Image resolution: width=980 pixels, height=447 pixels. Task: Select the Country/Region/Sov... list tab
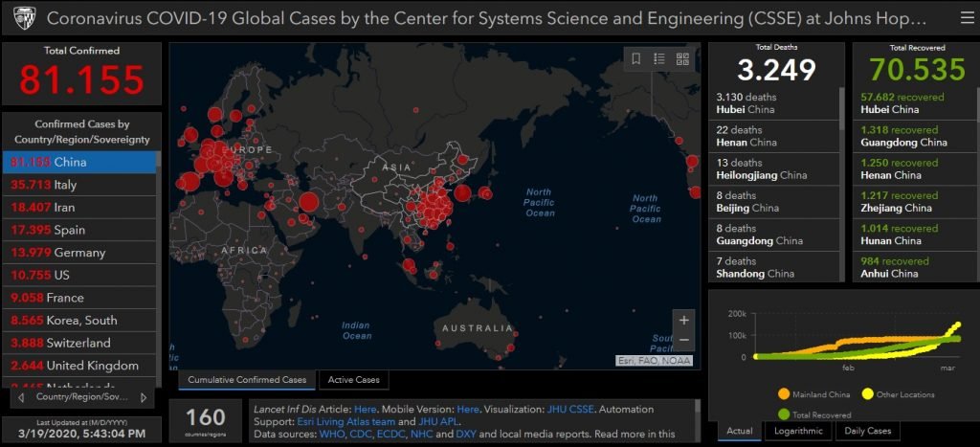(82, 397)
